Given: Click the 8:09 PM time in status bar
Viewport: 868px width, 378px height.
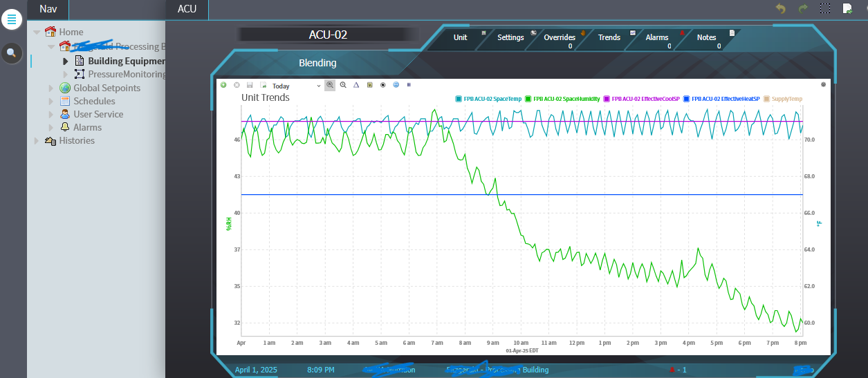Looking at the screenshot, I should tap(321, 370).
